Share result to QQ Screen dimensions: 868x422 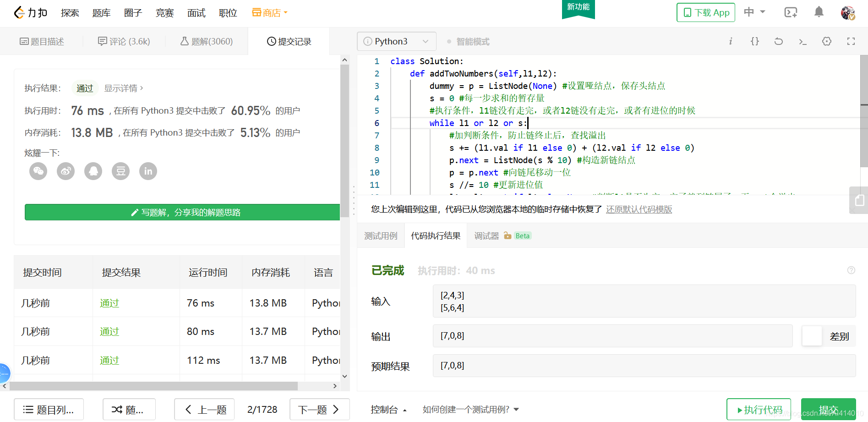[93, 171]
